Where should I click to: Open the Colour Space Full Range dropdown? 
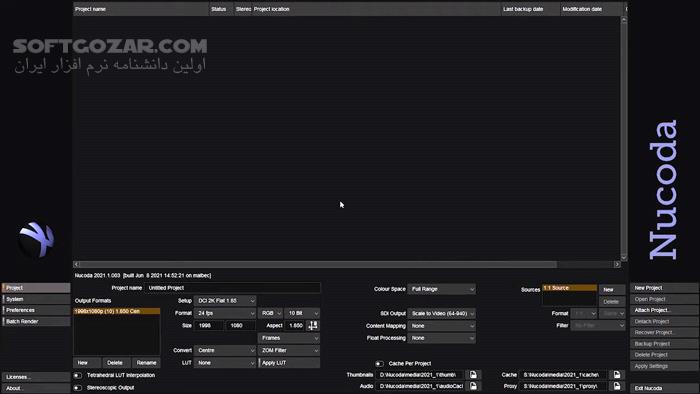pos(442,289)
